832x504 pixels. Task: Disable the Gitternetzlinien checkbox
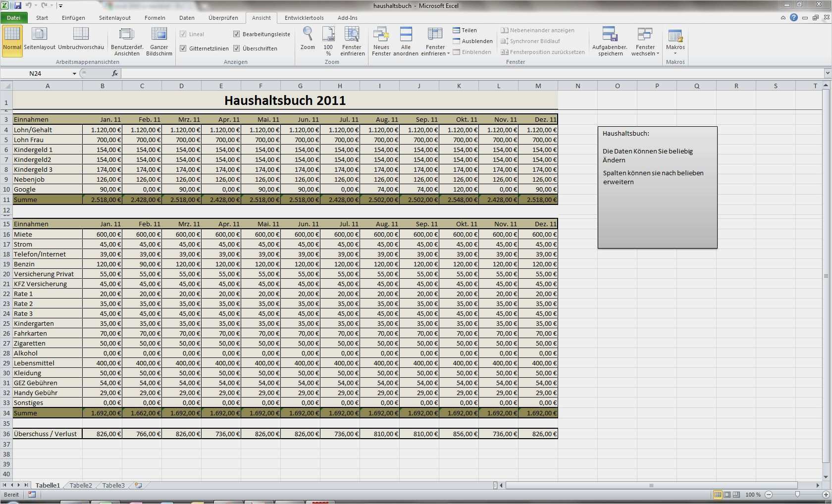point(183,48)
